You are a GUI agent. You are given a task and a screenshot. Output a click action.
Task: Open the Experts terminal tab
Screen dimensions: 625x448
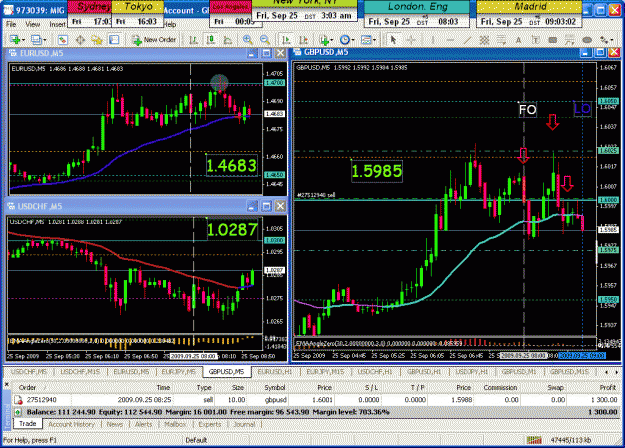210,424
